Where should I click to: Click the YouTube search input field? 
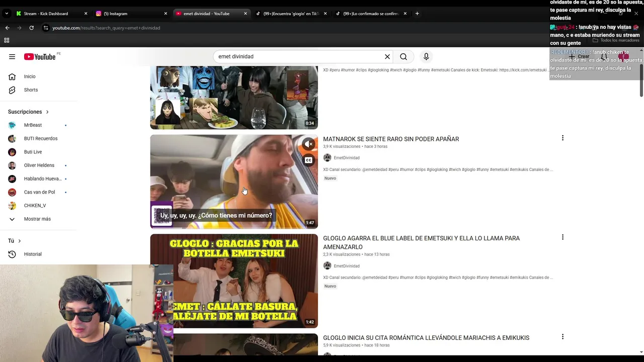(x=299, y=57)
